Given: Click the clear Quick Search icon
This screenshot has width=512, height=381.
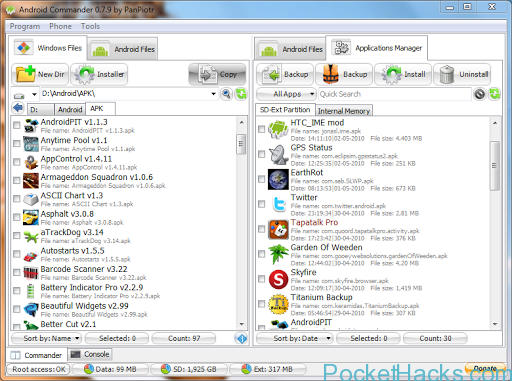Looking at the screenshot, I should tap(480, 94).
